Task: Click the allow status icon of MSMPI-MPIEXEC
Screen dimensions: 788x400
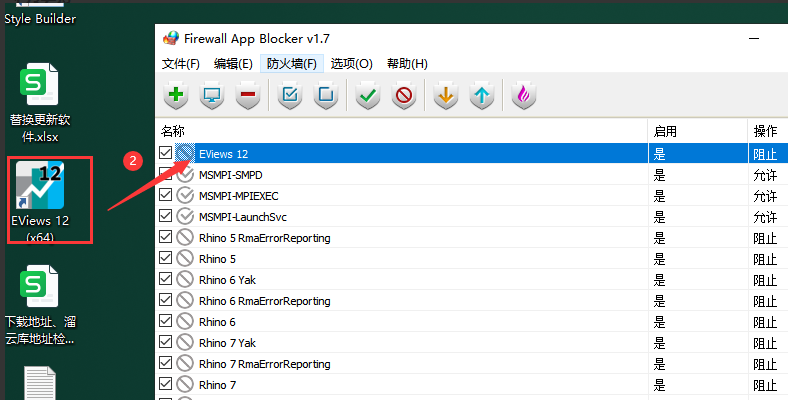Action: coord(185,195)
